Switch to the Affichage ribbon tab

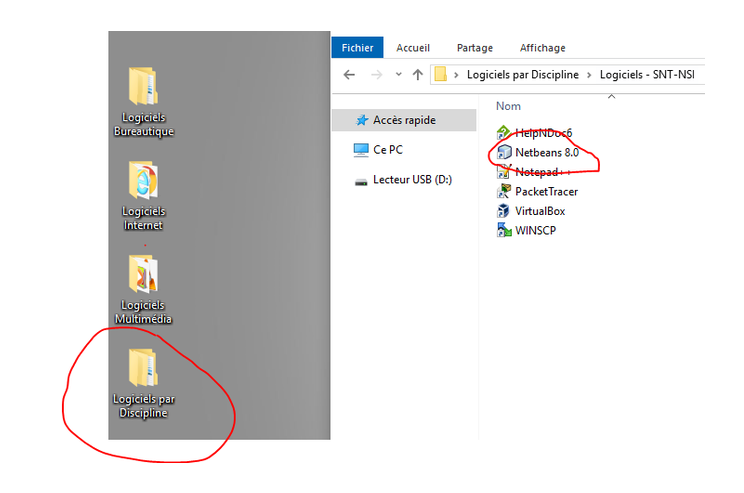[542, 48]
